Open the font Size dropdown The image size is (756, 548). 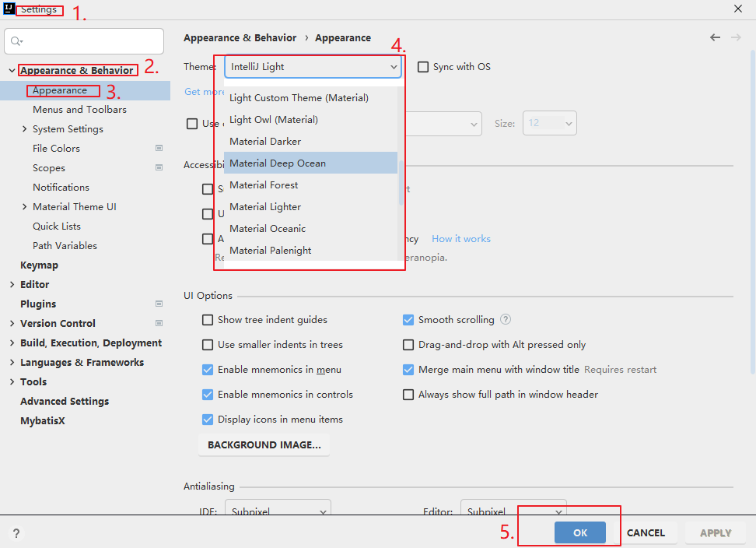click(550, 124)
